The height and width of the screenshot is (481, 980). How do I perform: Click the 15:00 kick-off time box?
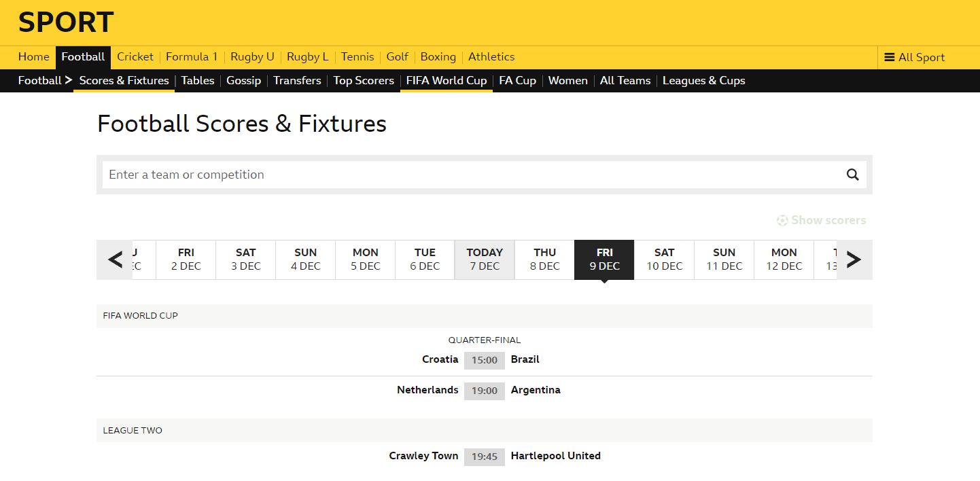tap(485, 360)
